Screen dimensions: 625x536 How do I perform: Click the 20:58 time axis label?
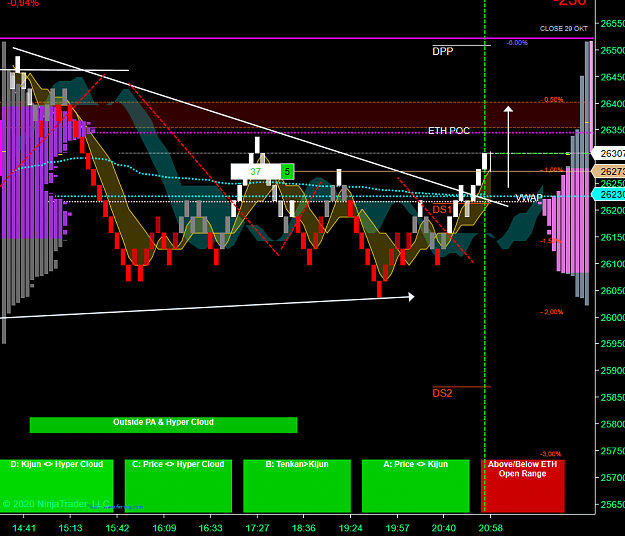pos(491,528)
